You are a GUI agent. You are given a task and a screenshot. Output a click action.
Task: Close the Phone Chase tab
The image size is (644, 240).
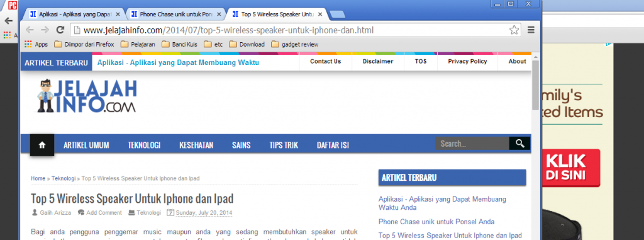pyautogui.click(x=219, y=14)
